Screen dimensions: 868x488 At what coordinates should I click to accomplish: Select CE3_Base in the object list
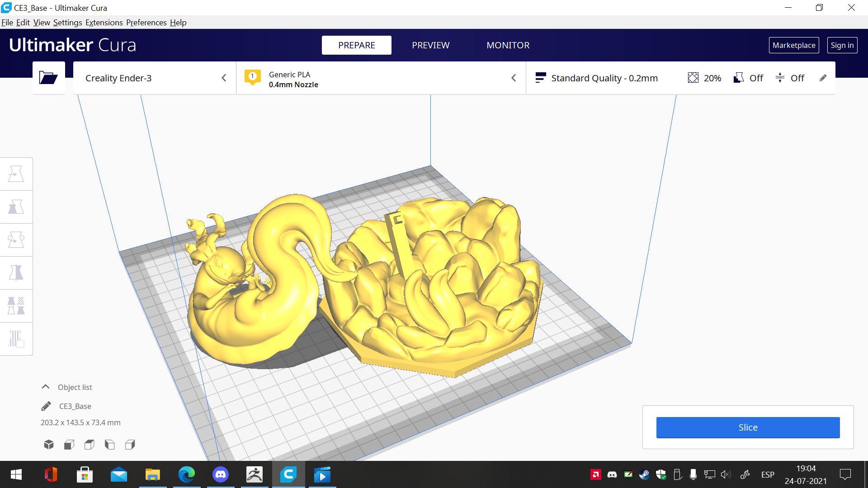(x=75, y=406)
